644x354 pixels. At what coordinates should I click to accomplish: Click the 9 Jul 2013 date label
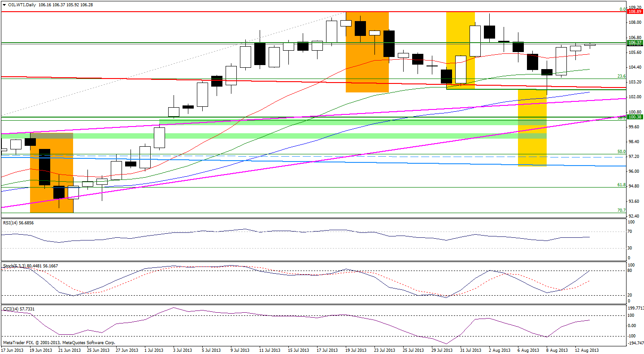click(240, 350)
